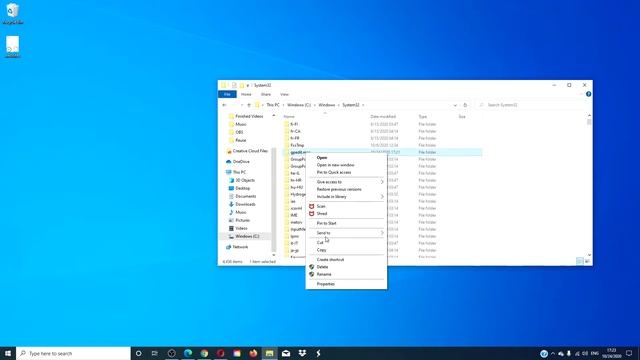Launch Google Chrome from the taskbar
Screen dimensions: 640x360
[x=204, y=353]
